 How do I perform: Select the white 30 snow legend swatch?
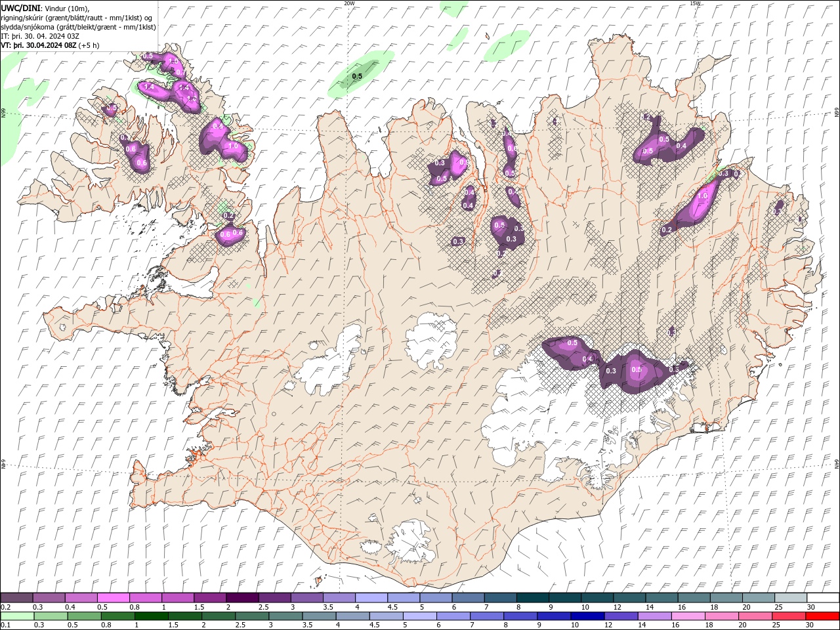pyautogui.click(x=822, y=598)
